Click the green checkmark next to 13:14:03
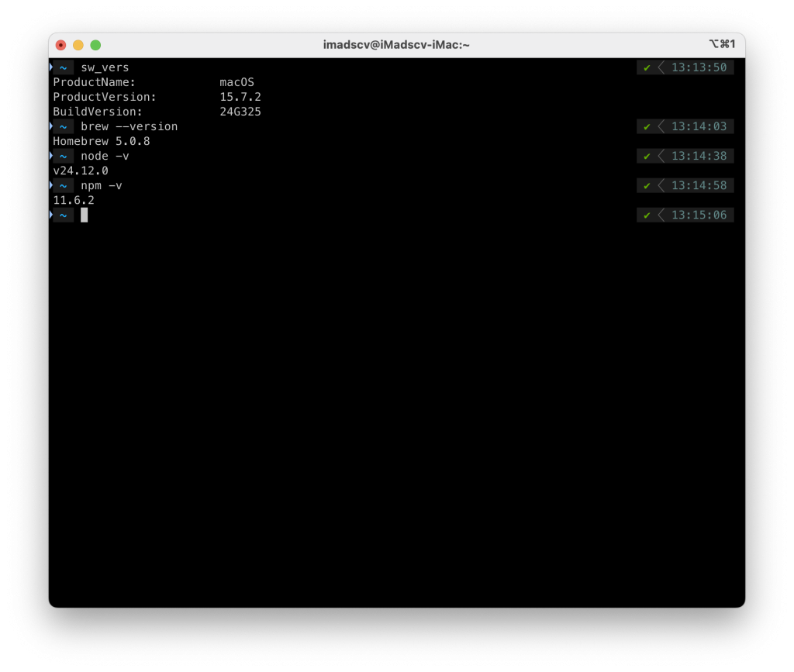Viewport: 794px width, 672px height. point(647,126)
